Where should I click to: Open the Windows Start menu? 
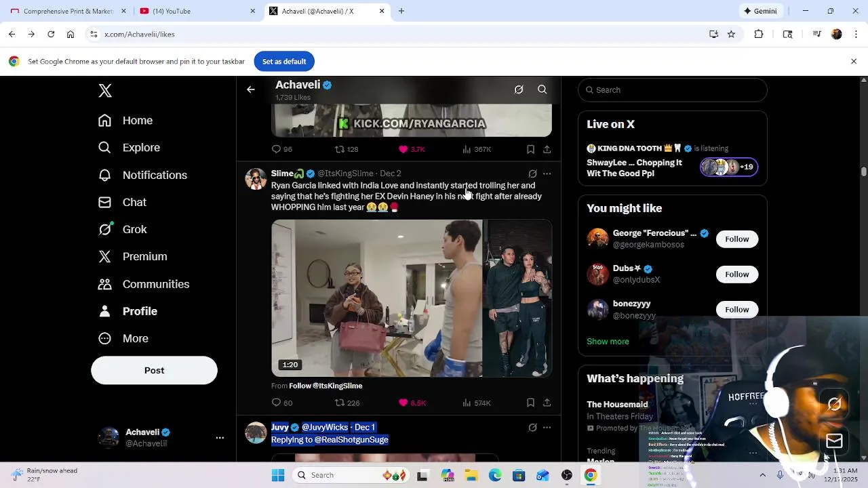(x=278, y=475)
